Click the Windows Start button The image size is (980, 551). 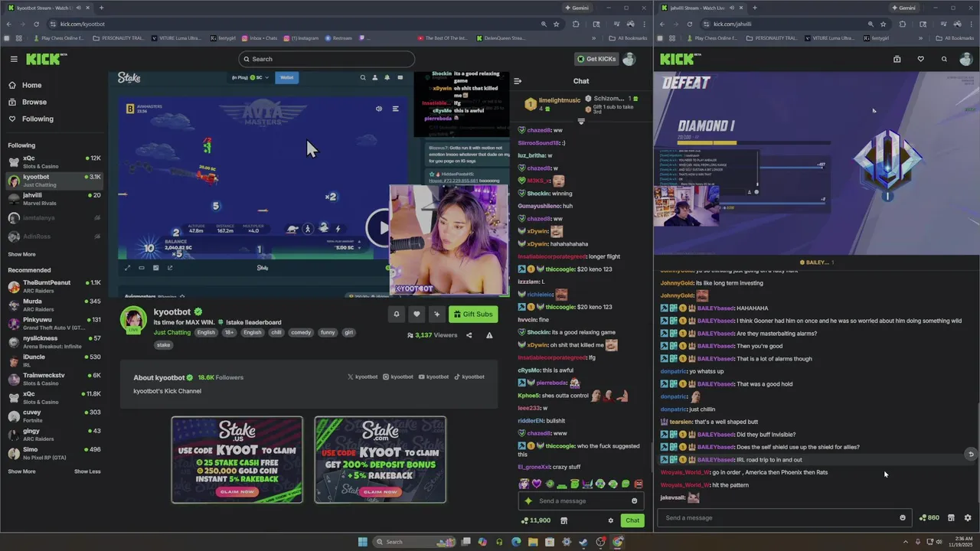[x=362, y=542]
